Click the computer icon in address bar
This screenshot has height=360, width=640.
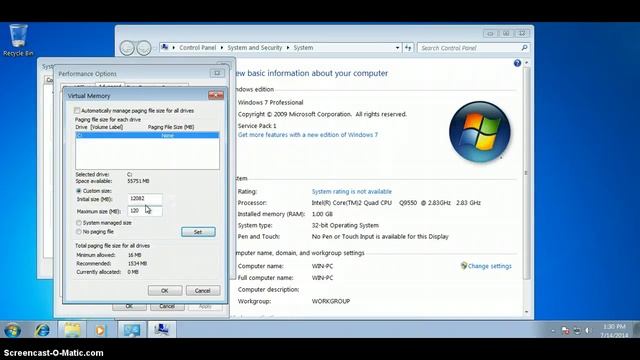164,47
